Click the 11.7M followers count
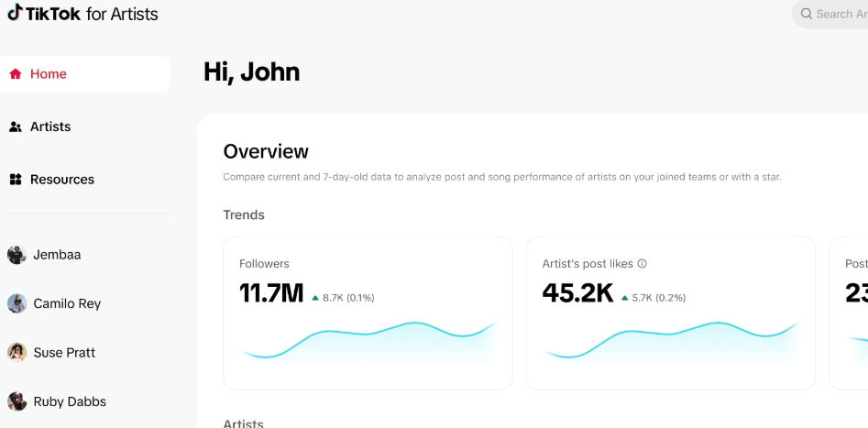The image size is (868, 428). 271,293
